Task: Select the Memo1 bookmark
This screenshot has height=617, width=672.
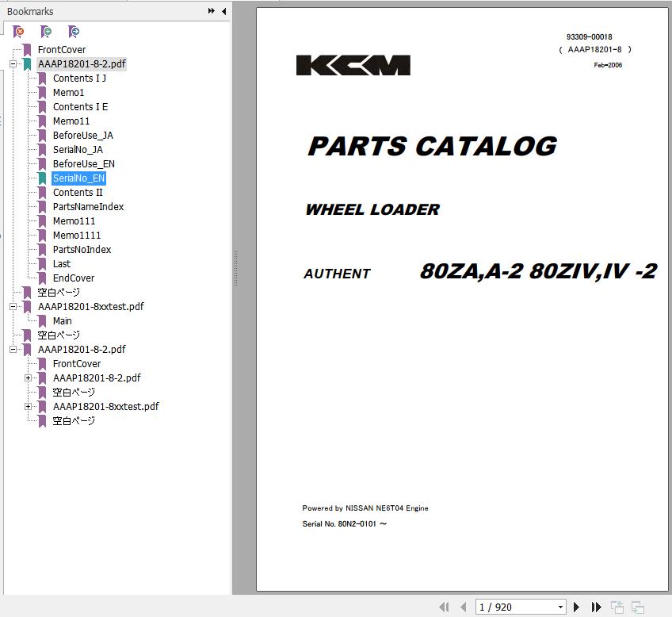Action: (69, 93)
